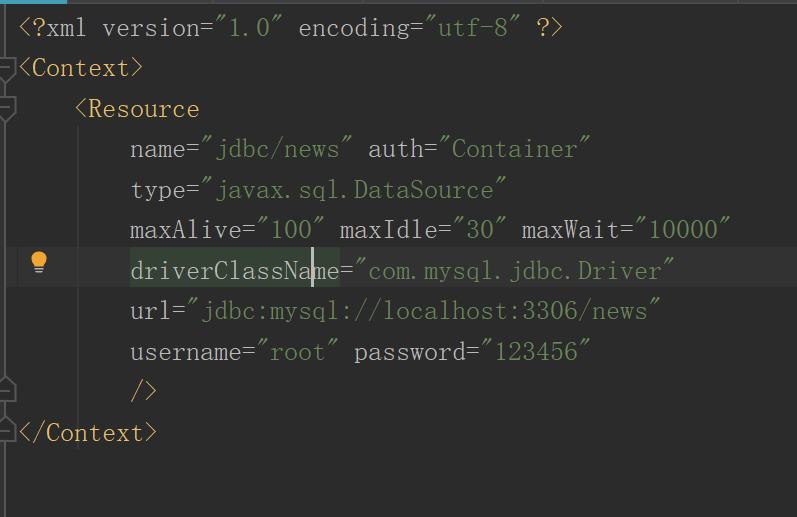Click the url attribute name
797x517 pixels.
(150, 310)
